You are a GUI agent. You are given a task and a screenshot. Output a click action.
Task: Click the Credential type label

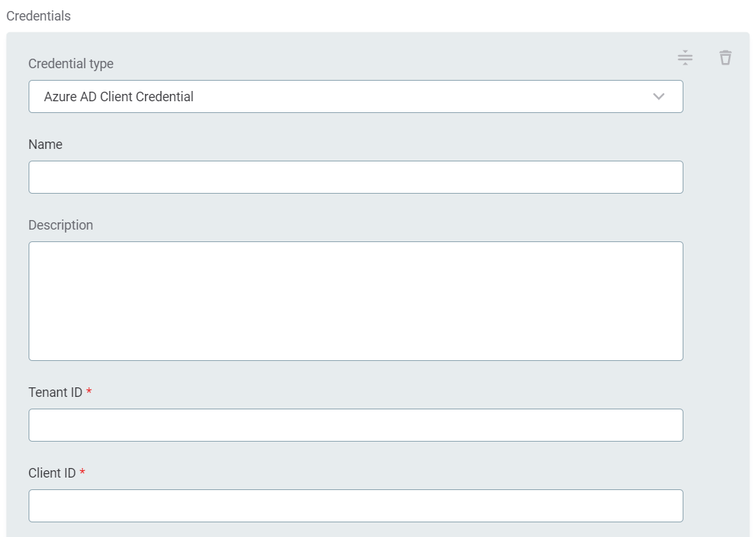pos(71,64)
